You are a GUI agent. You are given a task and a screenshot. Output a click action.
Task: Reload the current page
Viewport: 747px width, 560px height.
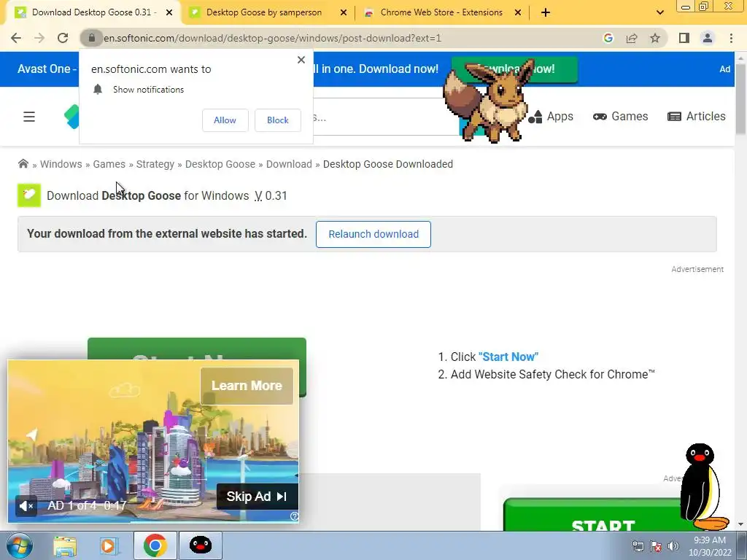coord(63,38)
